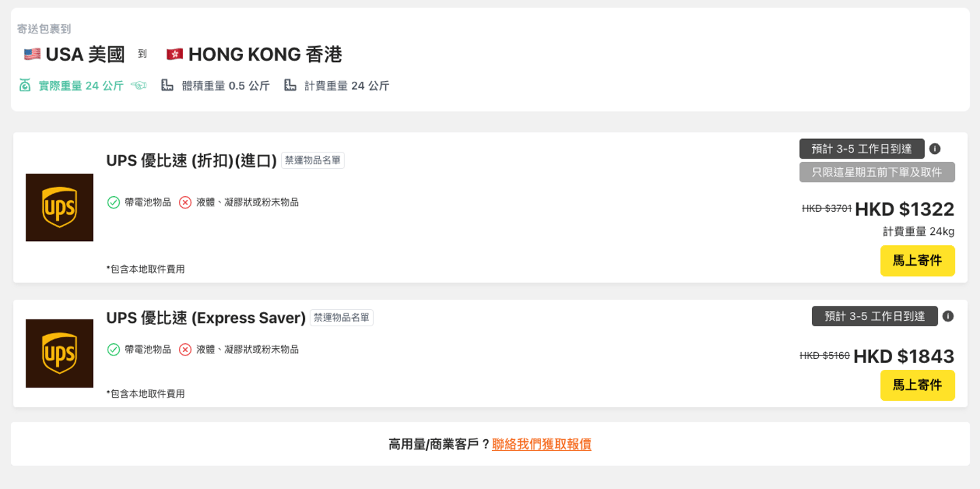Click the pointing hand icon beside actual weight
Image resolution: width=980 pixels, height=489 pixels.
tap(139, 86)
